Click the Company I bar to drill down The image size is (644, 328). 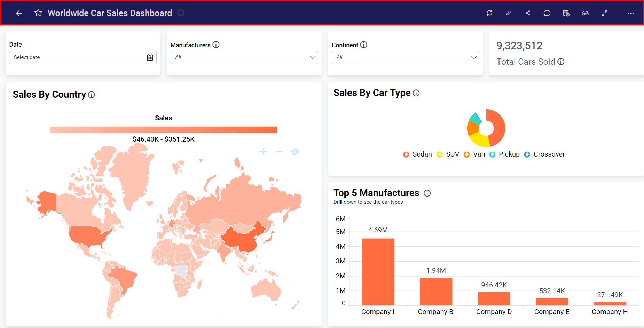click(x=378, y=272)
